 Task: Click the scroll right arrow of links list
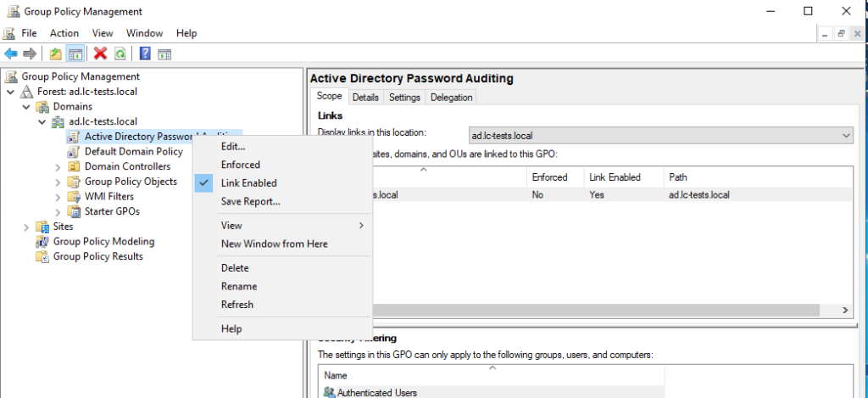[x=845, y=310]
